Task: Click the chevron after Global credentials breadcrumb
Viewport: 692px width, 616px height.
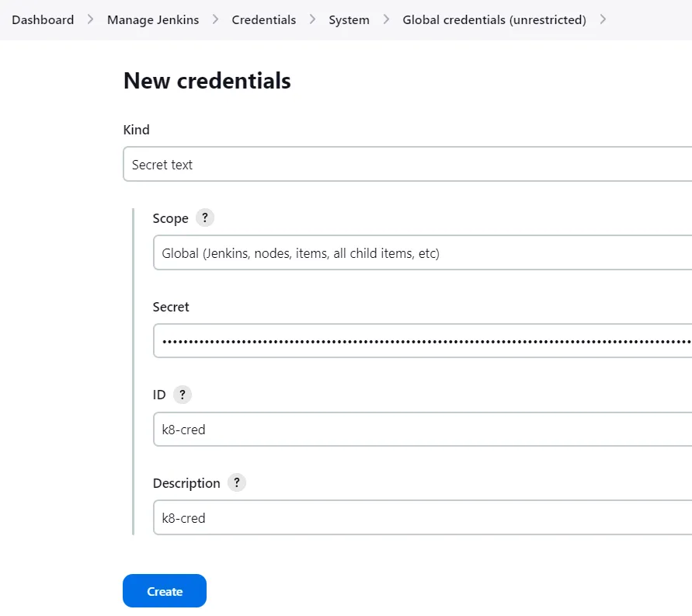Action: [x=603, y=19]
